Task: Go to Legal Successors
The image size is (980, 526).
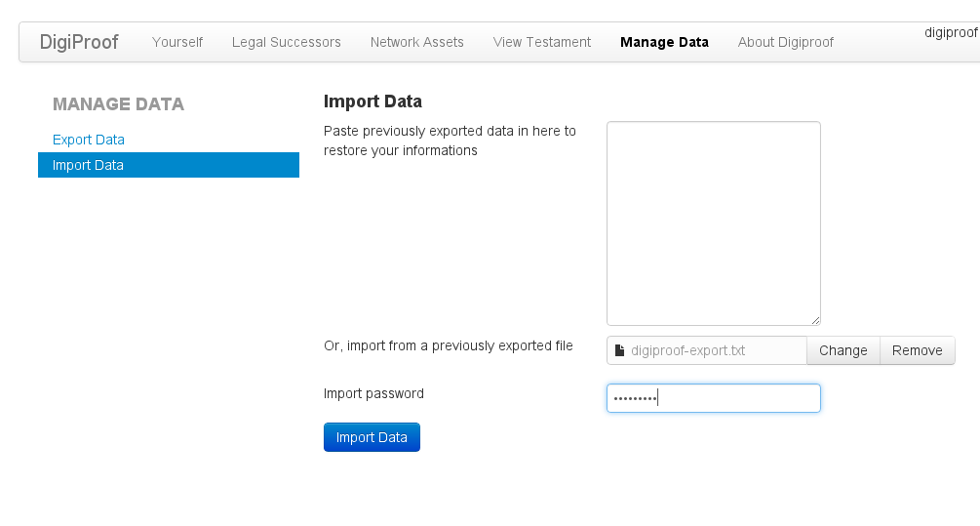Action: pos(287,42)
